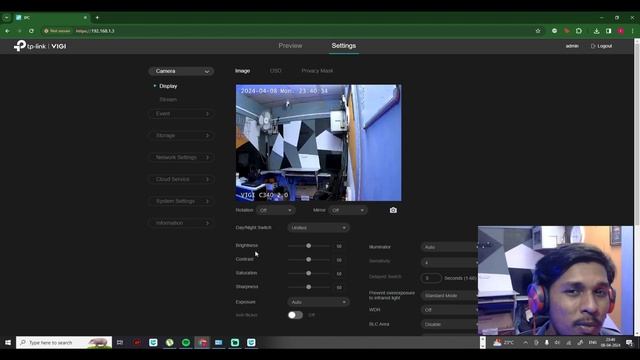640x360 pixels.
Task: Open the browser extensions puzzle icon
Action: (x=579, y=31)
